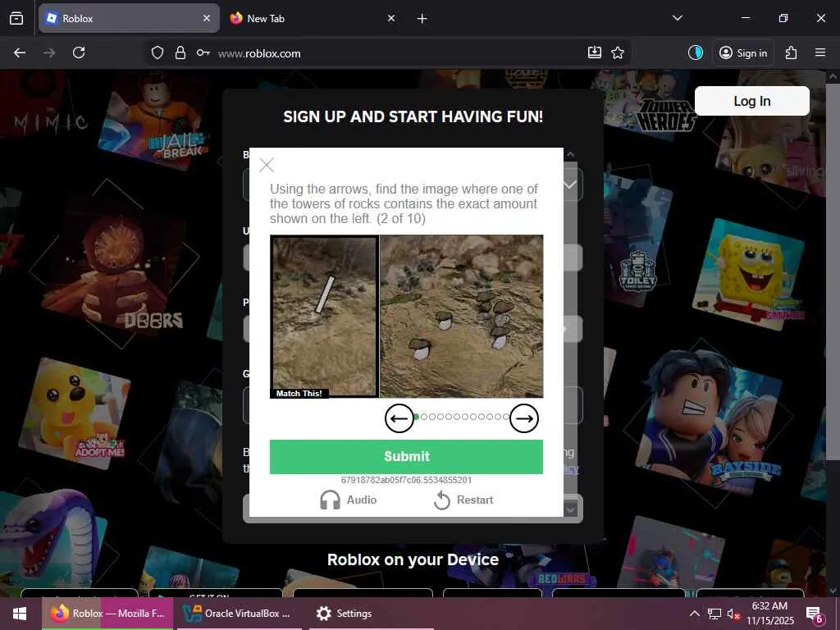
Task: Go forward to the next page
Action: [x=49, y=52]
